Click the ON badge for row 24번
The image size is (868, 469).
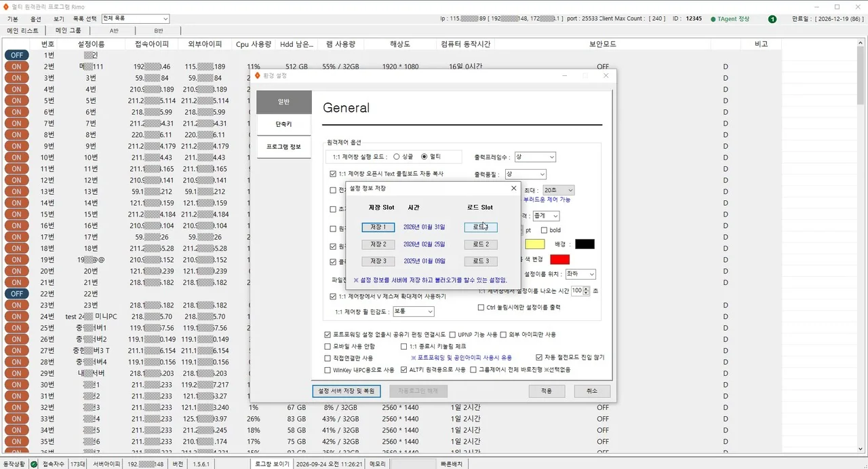[x=16, y=316]
